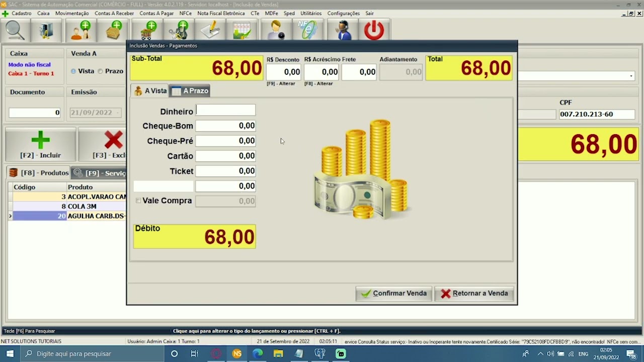Image resolution: width=644 pixels, height=362 pixels.
Task: Open the Emissão date dropdown
Action: [x=119, y=113]
